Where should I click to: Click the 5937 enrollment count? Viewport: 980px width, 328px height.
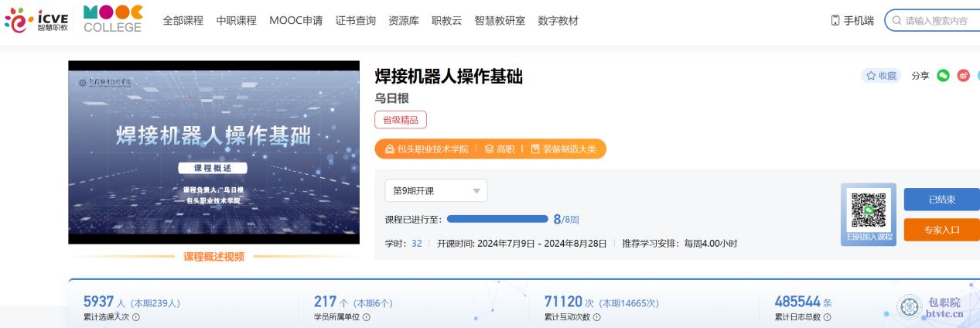coord(99,302)
